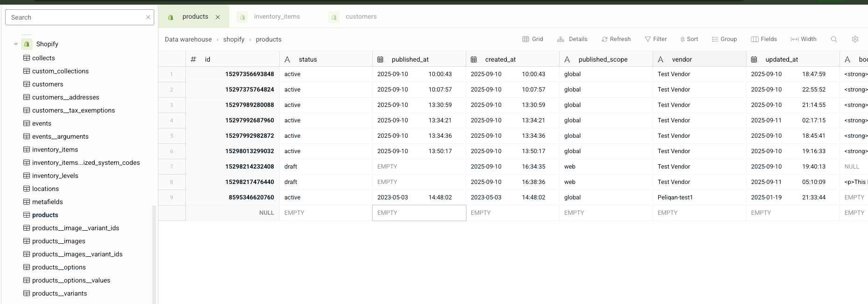Image resolution: width=868 pixels, height=304 pixels.
Task: Open the events__arguments table
Action: coord(60,136)
